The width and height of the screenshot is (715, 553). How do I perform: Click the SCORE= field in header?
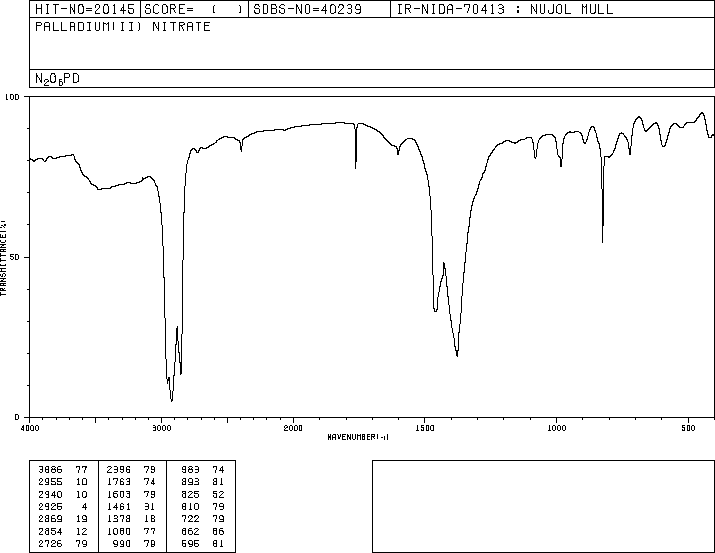(194, 9)
